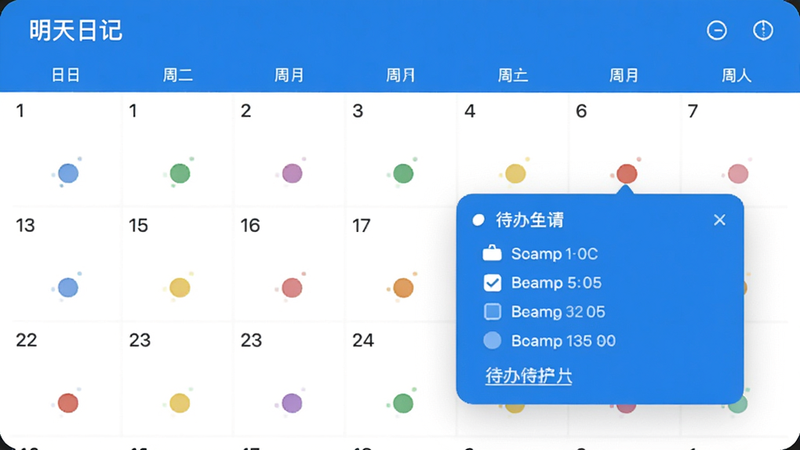Screen dimensions: 800x450
Task: Select date number 3
Action: [x=358, y=111]
